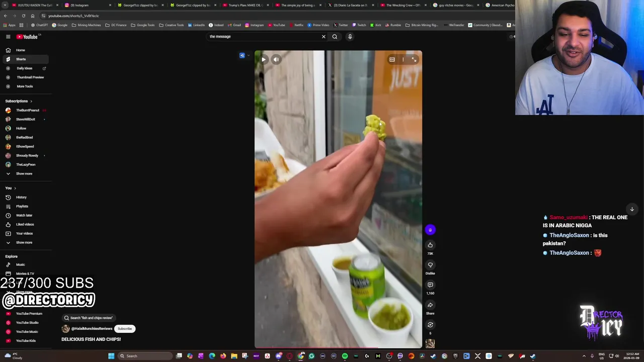The height and width of the screenshot is (362, 644).
Task: Open the Creative Tools bookmark folder
Action: (x=172, y=25)
